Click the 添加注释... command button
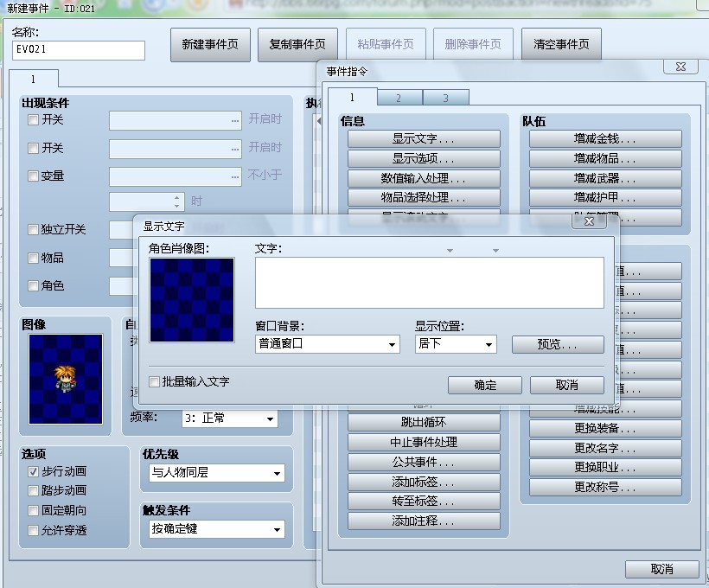 coord(425,521)
